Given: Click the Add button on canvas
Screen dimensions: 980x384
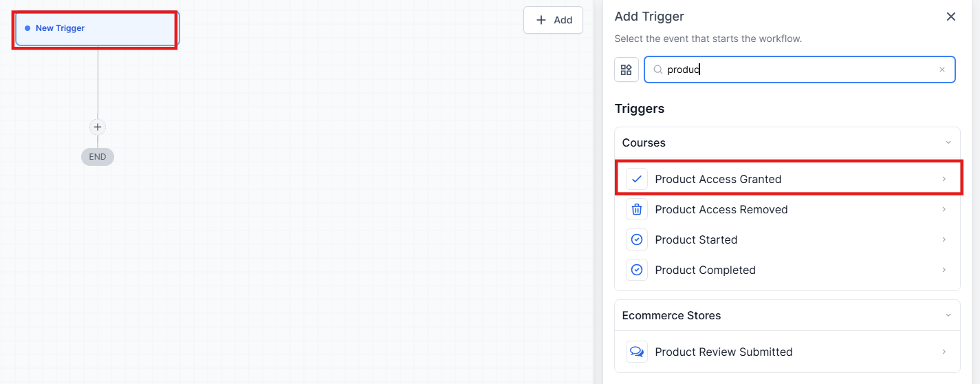Looking at the screenshot, I should point(553,20).
